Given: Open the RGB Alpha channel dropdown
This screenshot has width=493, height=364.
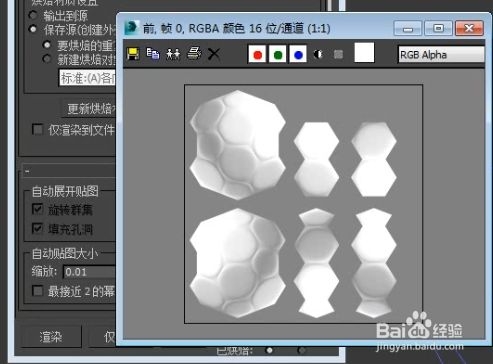Looking at the screenshot, I should (x=441, y=55).
